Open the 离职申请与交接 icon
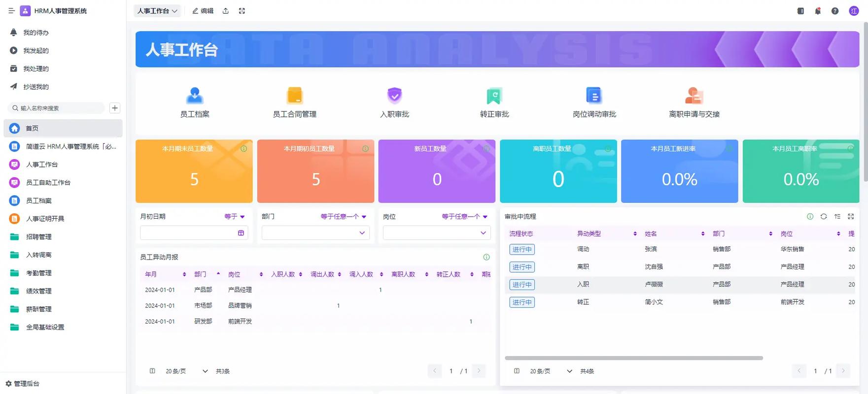868x394 pixels. coord(694,96)
